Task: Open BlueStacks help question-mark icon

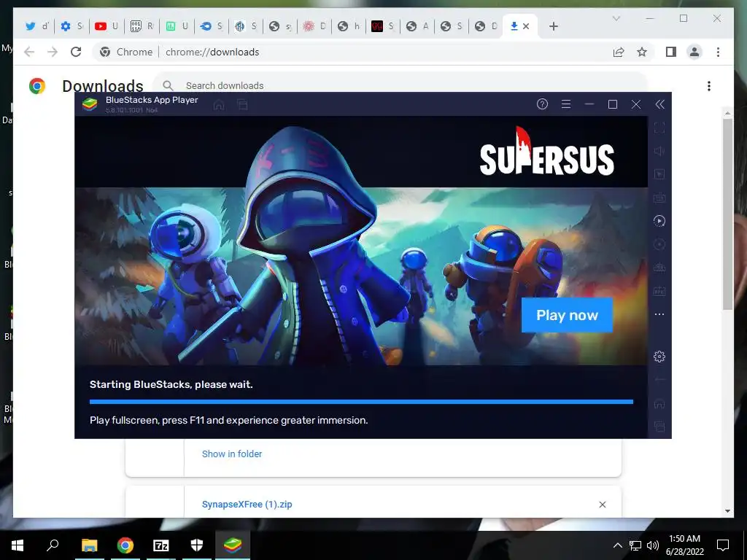Action: click(x=542, y=104)
